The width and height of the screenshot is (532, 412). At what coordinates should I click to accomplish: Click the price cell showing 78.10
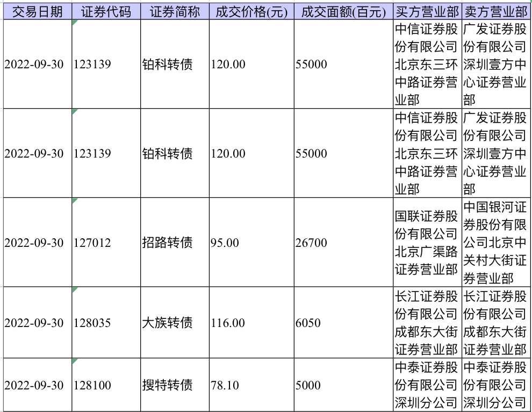[x=251, y=385]
